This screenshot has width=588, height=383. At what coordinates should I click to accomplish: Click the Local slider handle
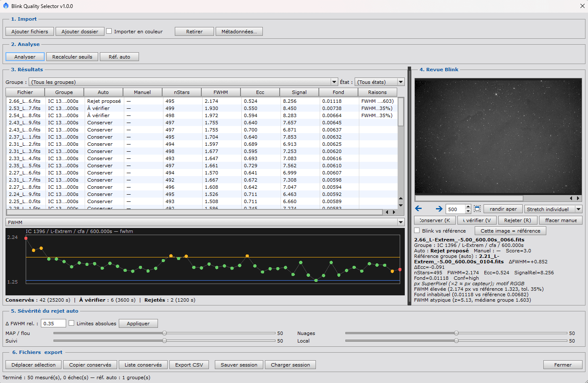[456, 341]
